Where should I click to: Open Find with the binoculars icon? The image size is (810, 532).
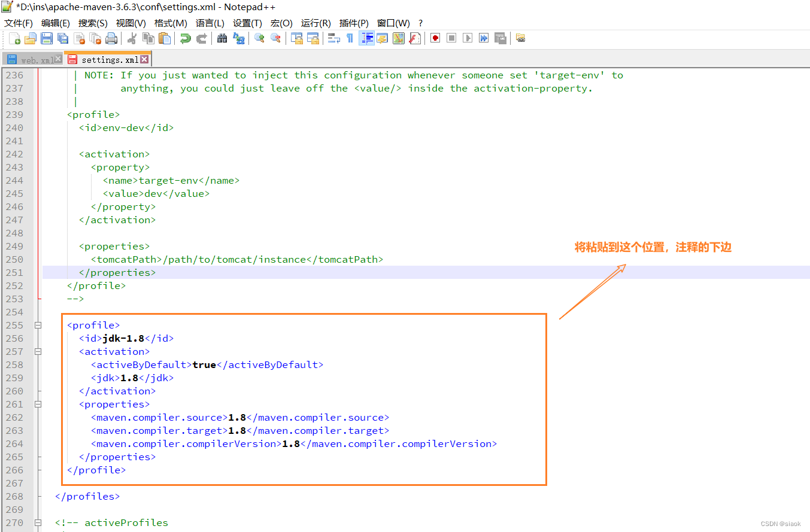click(222, 38)
